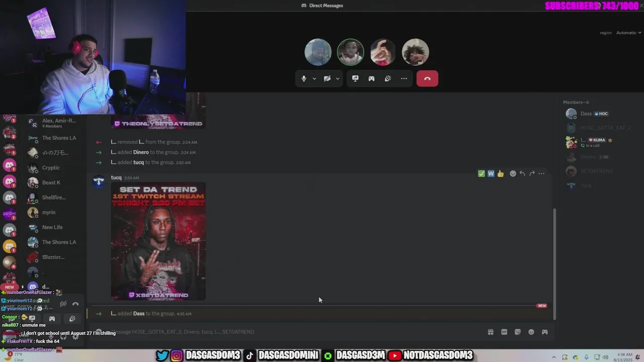The height and width of the screenshot is (362, 644).
Task: Select the third call participant avatar
Action: coord(383,52)
